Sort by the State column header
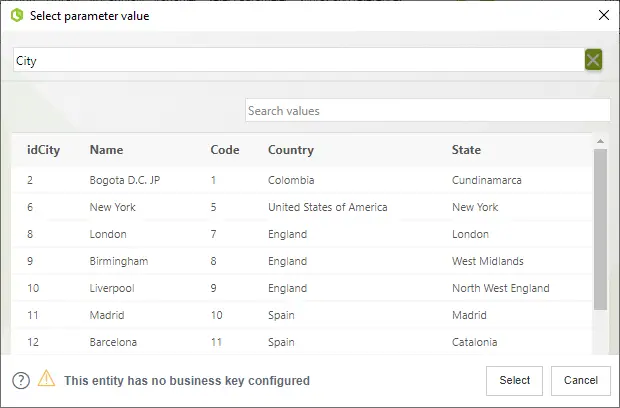This screenshot has width=620, height=408. pos(467,150)
